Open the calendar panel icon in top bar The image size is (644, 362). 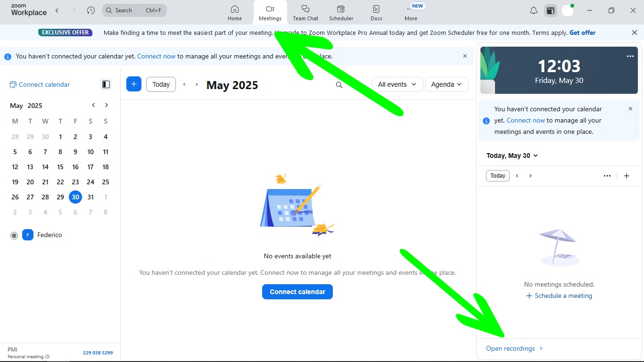coord(550,10)
